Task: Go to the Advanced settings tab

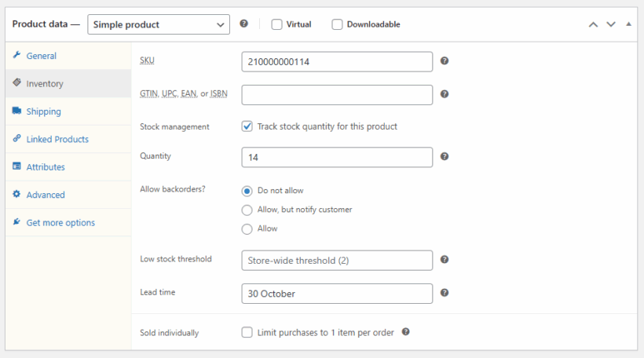Action: coord(46,195)
